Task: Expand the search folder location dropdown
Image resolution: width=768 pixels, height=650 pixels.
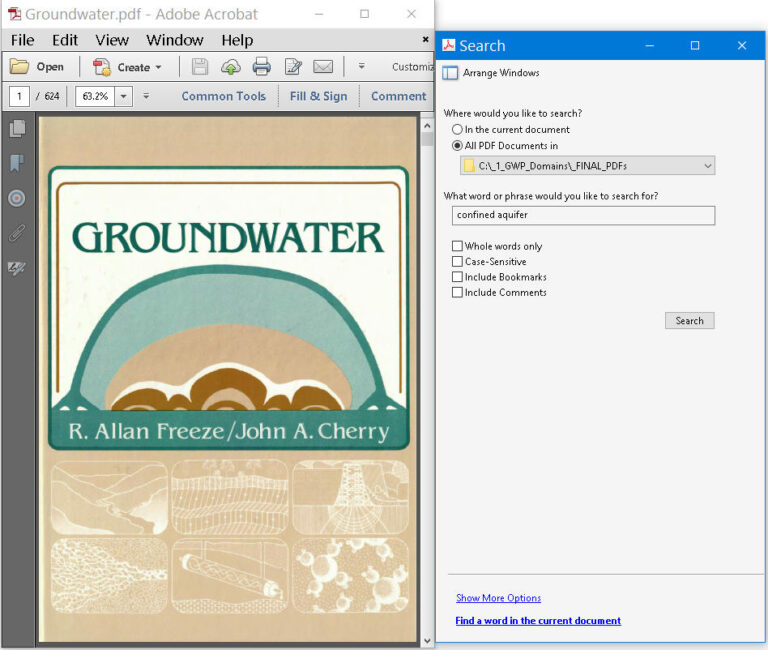Action: pyautogui.click(x=707, y=165)
